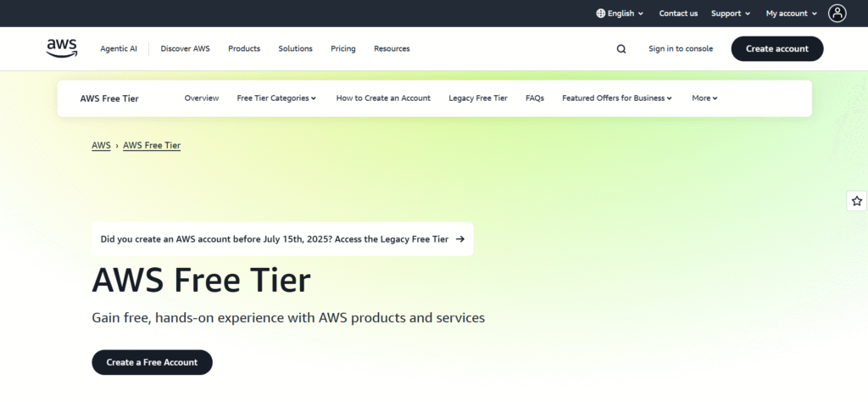Click the globe language icon
The width and height of the screenshot is (868, 402).
601,14
